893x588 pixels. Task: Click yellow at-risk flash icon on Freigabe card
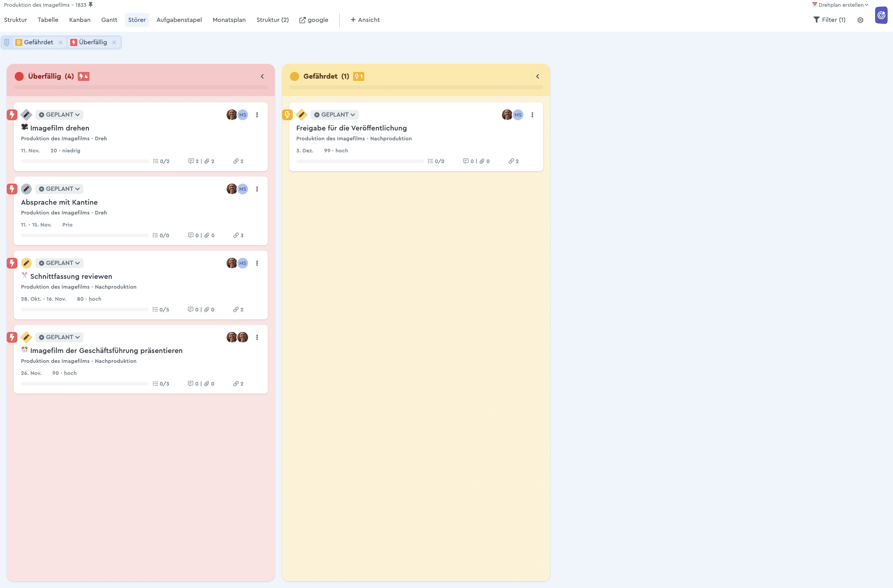pyautogui.click(x=287, y=115)
